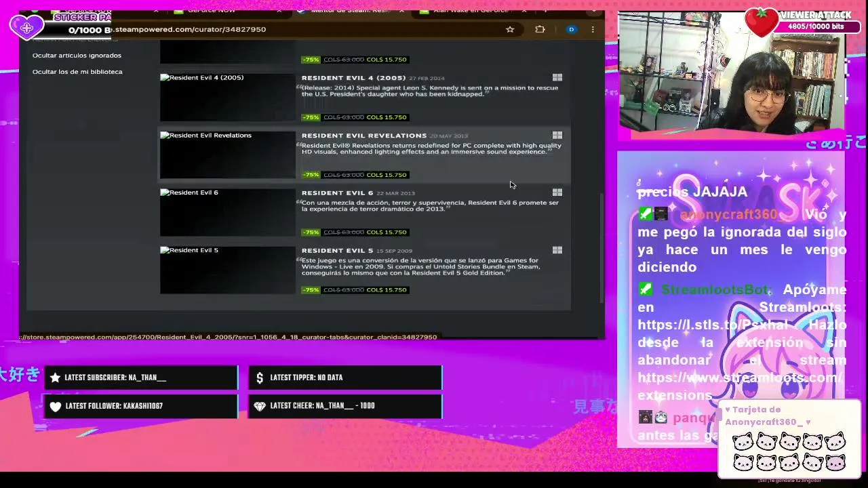This screenshot has width=868, height=488.
Task: Open the Resident Evil 4 (2005) thumbnail
Action: click(x=227, y=97)
